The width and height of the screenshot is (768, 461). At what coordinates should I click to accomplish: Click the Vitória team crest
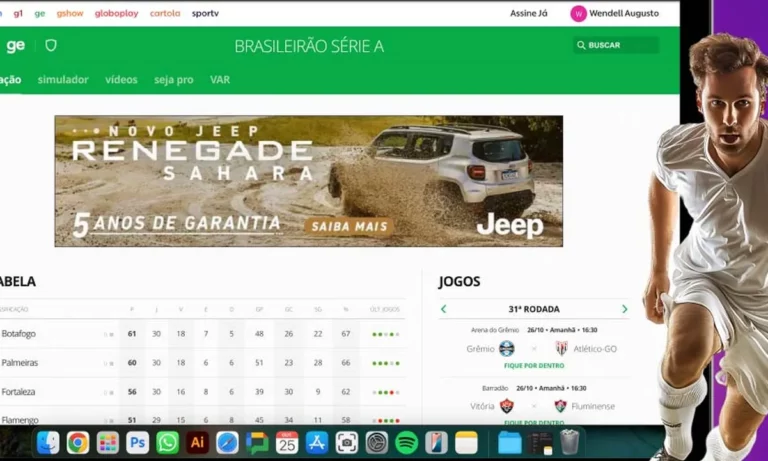[x=506, y=406]
